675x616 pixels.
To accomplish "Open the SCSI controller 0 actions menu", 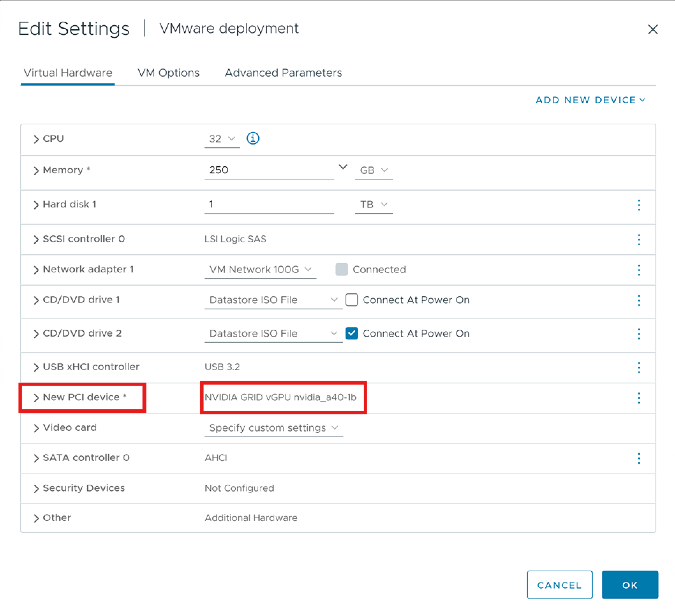I will [x=639, y=240].
